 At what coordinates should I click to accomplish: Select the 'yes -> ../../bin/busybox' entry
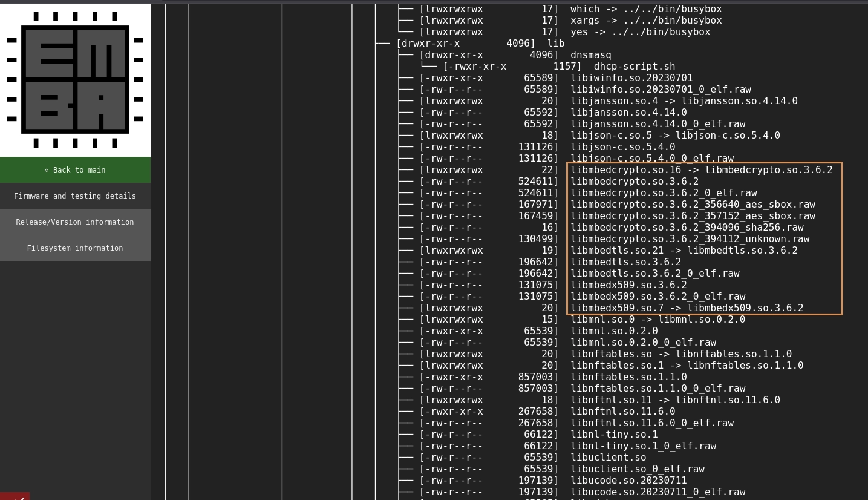coord(641,32)
